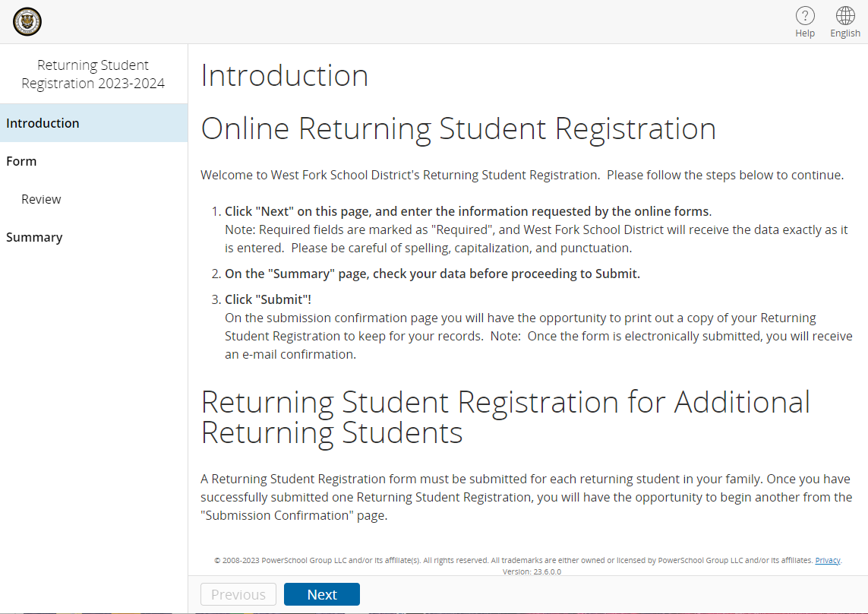Click the bold step 1 "Click Next" instruction
The height and width of the screenshot is (614, 868).
tap(469, 211)
